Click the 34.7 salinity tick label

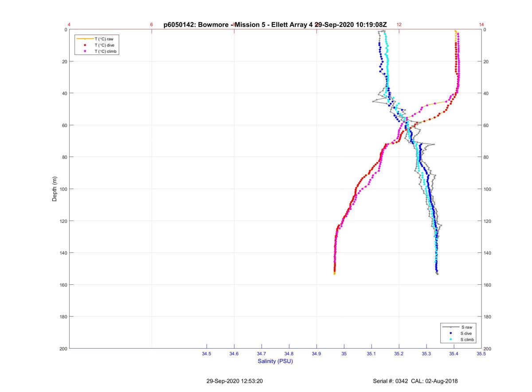(262, 354)
